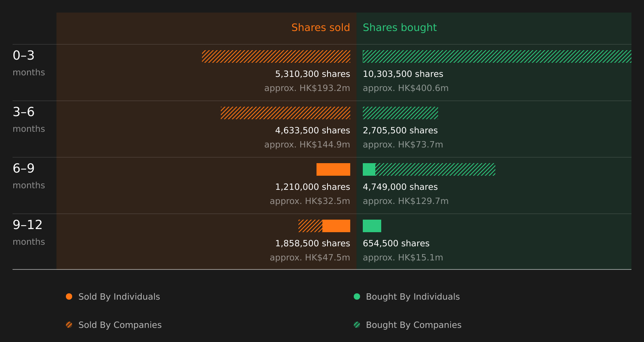Click the Shares sold column header
Screen dimensions: 644x342
click(320, 27)
